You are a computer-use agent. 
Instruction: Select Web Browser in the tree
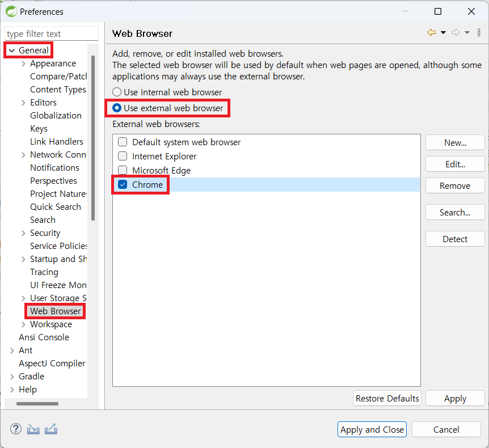[x=55, y=311]
